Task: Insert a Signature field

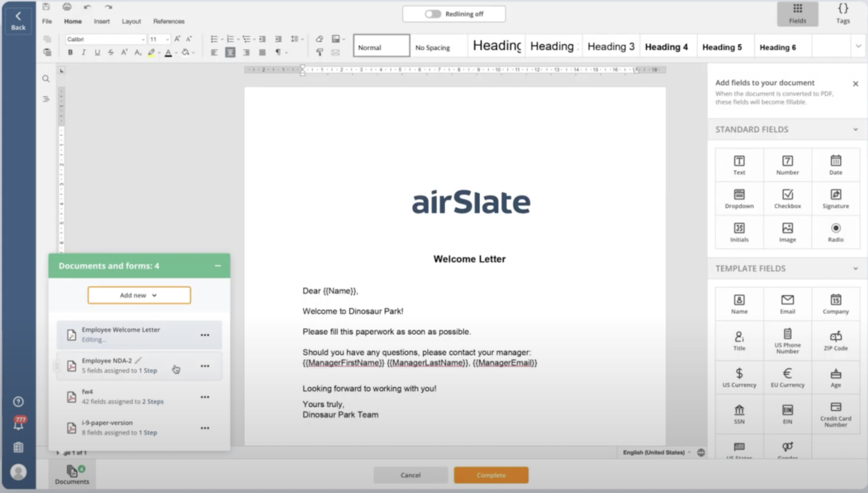Action: pyautogui.click(x=835, y=198)
